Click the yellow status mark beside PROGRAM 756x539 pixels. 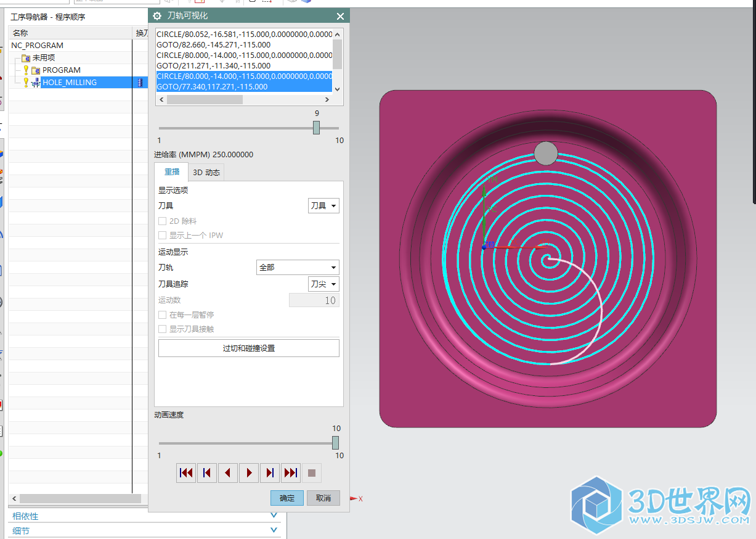(x=26, y=70)
